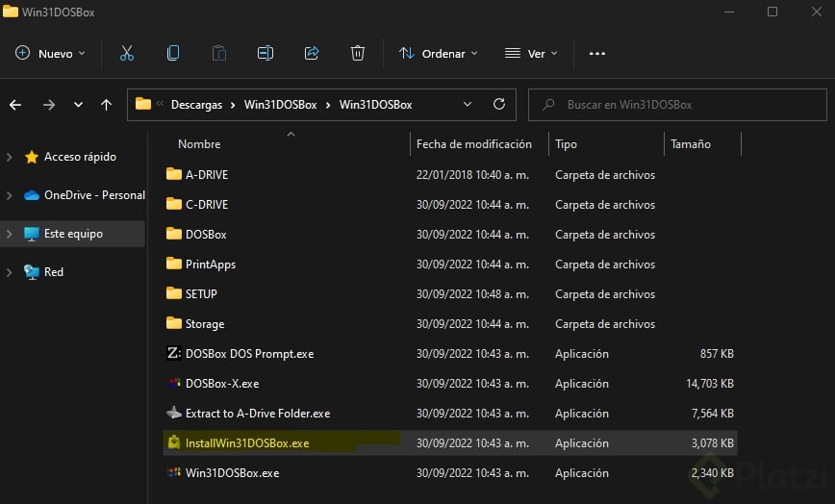
Task: Expand the Red network node
Action: (x=9, y=272)
